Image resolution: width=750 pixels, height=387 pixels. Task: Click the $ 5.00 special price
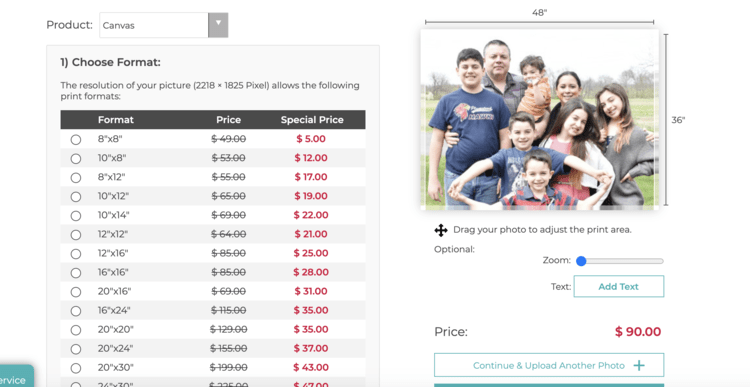pyautogui.click(x=311, y=139)
